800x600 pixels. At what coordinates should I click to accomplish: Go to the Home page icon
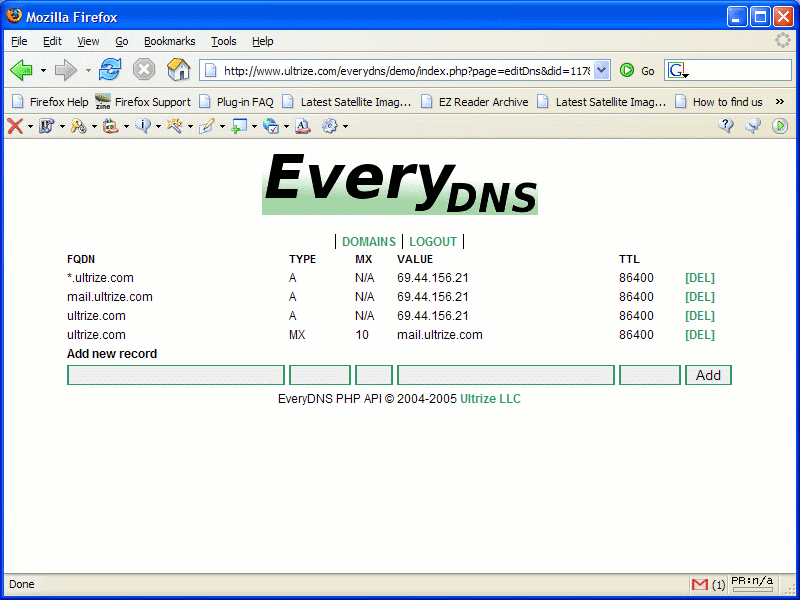(179, 69)
